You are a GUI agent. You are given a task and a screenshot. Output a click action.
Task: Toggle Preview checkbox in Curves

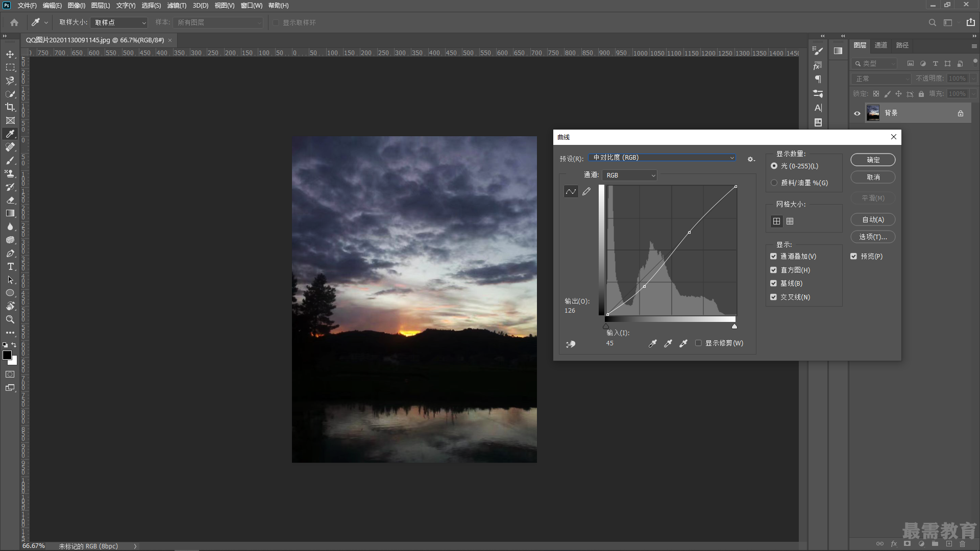[x=853, y=256]
